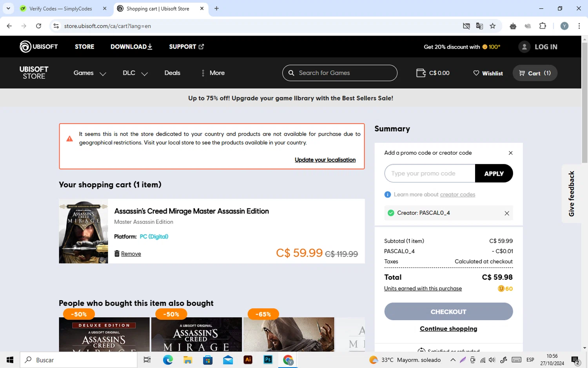Open Adobe Photoshop from taskbar
Screen dimensions: 588x368
pos(268,360)
